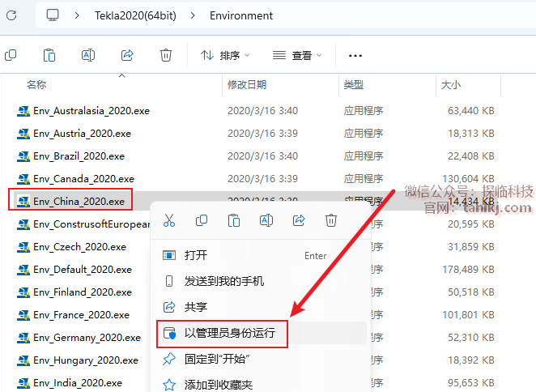Viewport: 536px width, 392px height.
Task: Click the toolbar Copy icon
Action: click(x=11, y=55)
